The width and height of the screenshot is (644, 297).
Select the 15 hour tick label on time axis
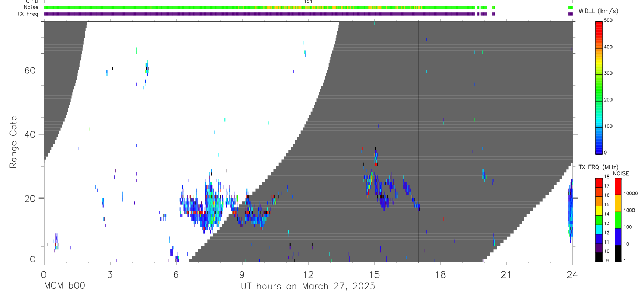click(x=374, y=274)
